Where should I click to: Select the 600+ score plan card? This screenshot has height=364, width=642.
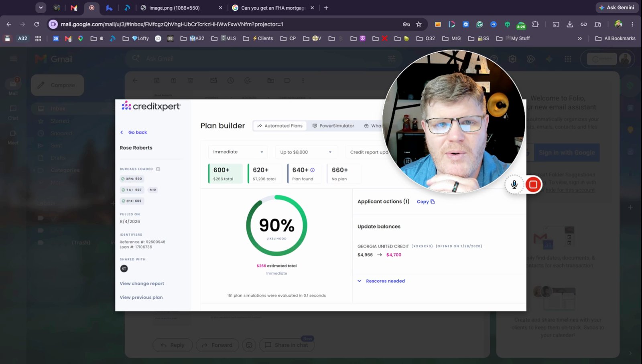click(x=225, y=174)
